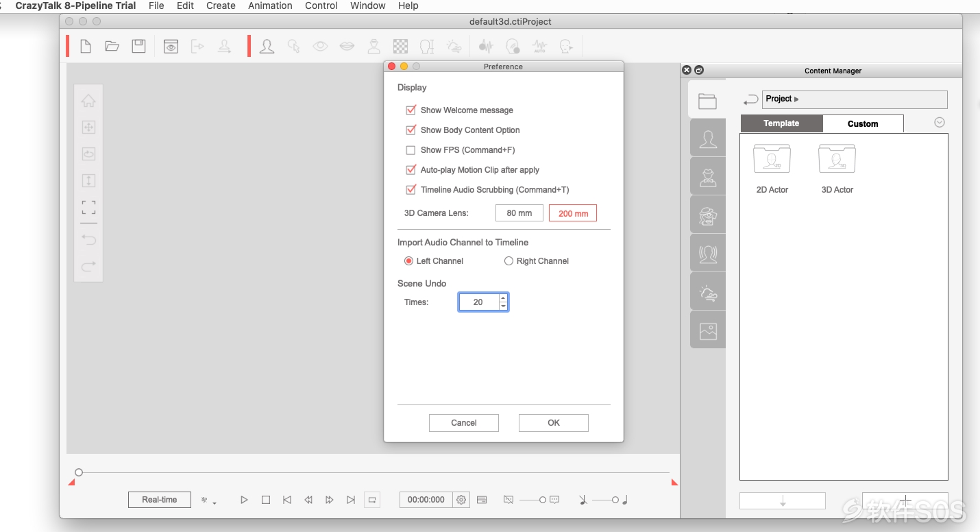This screenshot has height=532, width=980.
Task: Open the voice/audio head category
Action: point(708,254)
